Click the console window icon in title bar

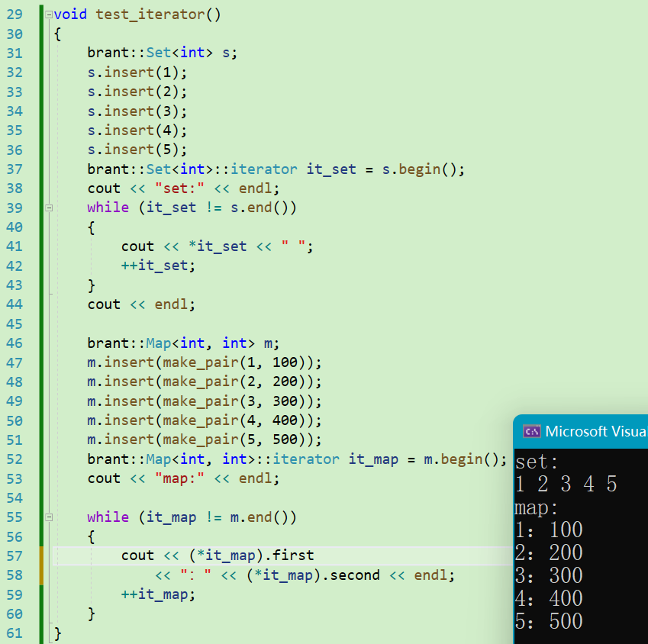coord(531,432)
